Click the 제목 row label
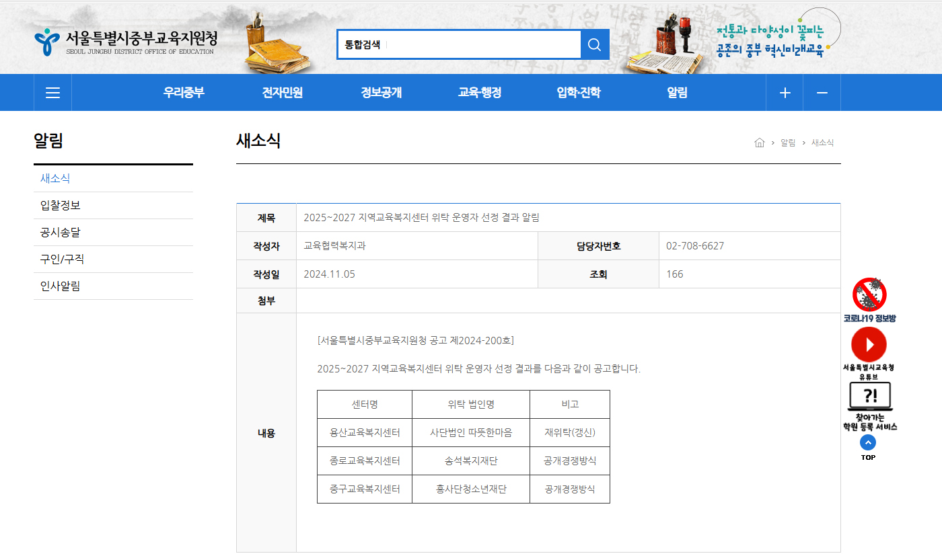The height and width of the screenshot is (560, 942). tap(266, 218)
